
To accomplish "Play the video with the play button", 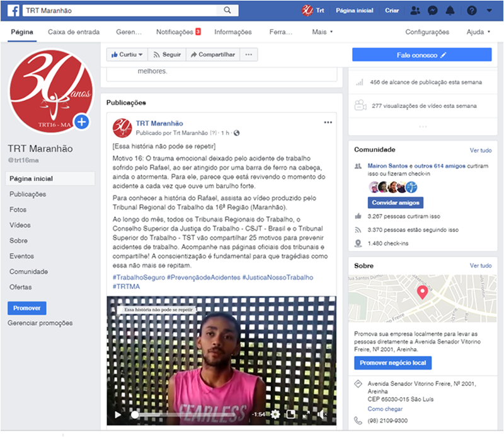I will coord(118,414).
